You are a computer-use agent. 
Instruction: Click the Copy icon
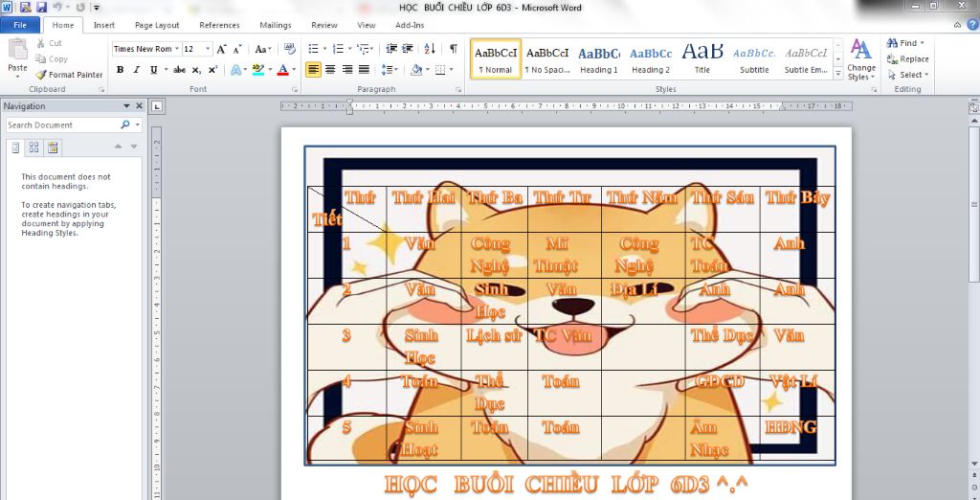(40, 58)
